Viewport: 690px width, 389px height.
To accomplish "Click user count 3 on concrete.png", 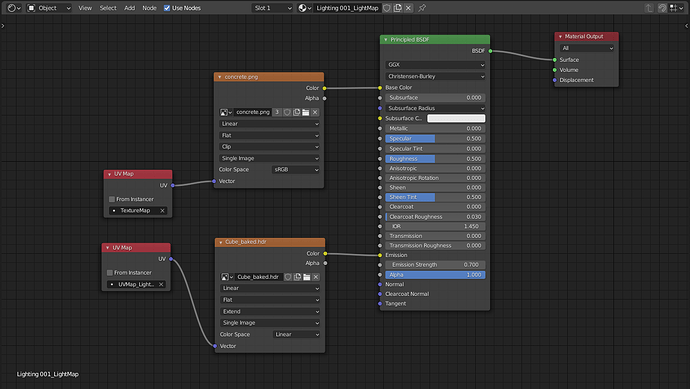I will click(x=277, y=112).
